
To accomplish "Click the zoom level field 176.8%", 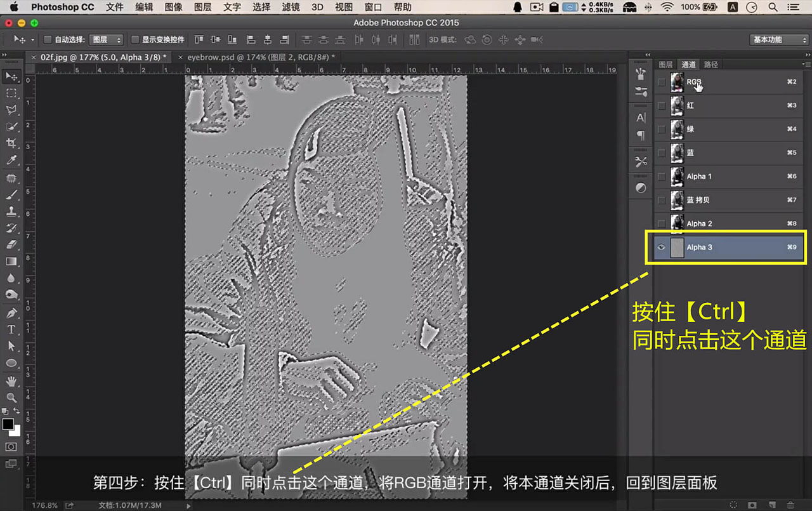I will (44, 506).
